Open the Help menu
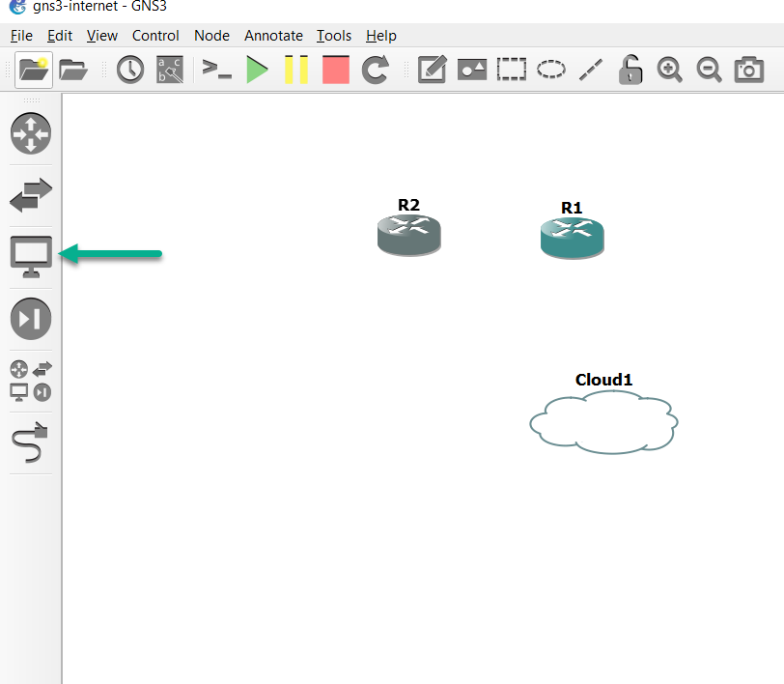This screenshot has height=684, width=784. 381,36
